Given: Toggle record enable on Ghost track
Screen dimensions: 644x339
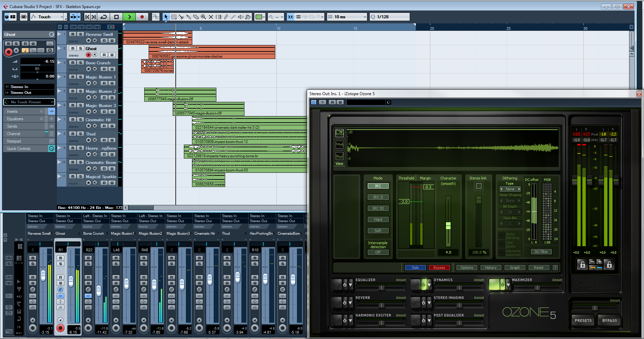Looking at the screenshot, I should [88, 55].
